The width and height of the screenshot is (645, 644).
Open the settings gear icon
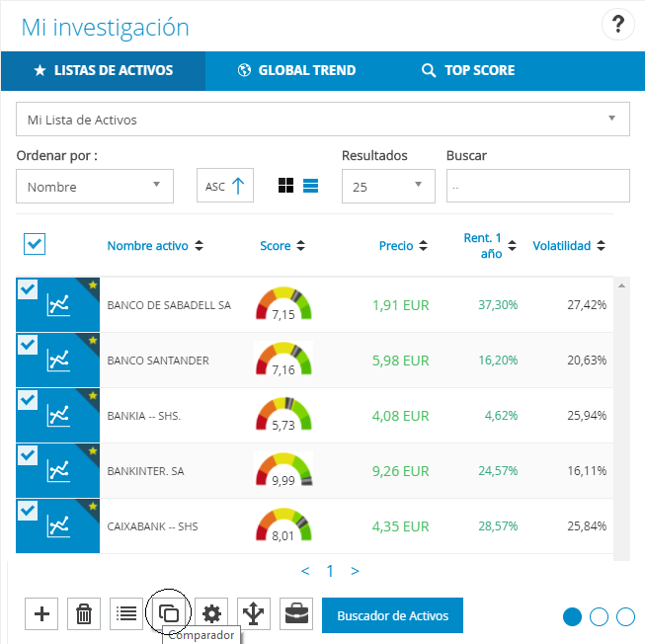click(x=211, y=614)
